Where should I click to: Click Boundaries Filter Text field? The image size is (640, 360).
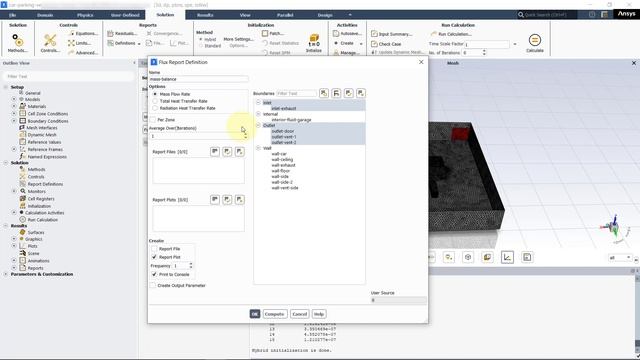point(296,93)
